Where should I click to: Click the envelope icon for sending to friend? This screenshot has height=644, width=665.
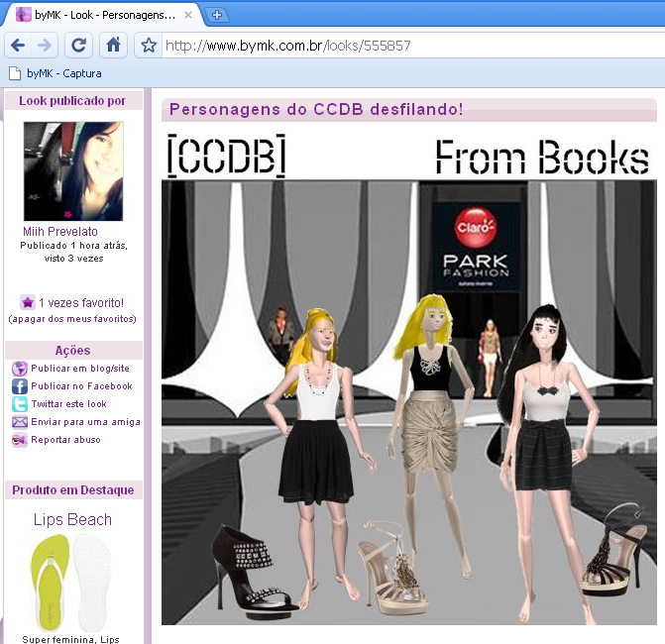click(19, 422)
